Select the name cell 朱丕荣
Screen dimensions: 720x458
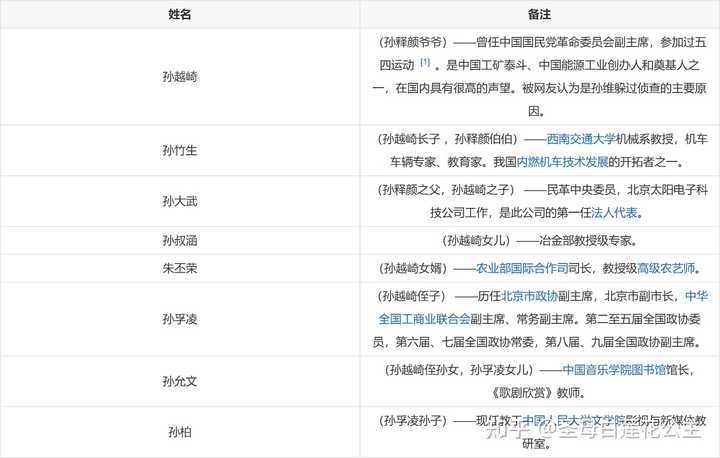point(180,268)
